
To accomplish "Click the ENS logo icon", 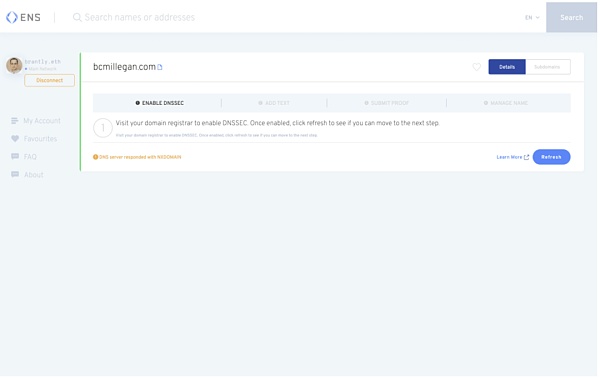I will 12,17.
